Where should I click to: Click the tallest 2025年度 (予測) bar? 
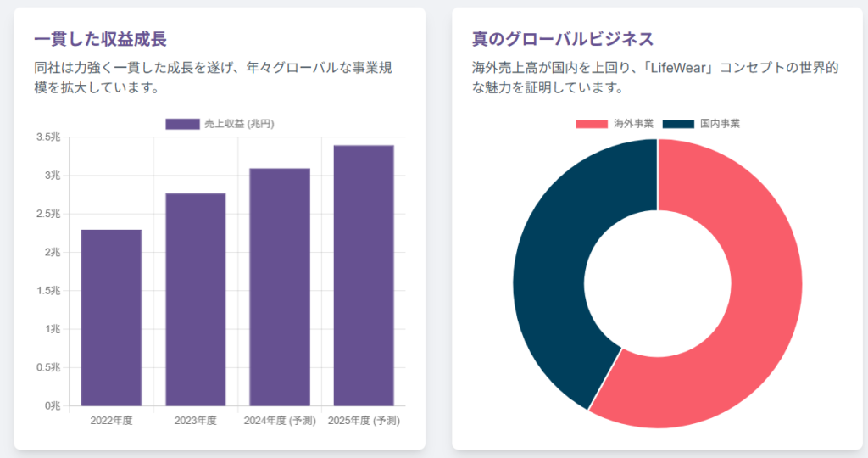pos(364,276)
